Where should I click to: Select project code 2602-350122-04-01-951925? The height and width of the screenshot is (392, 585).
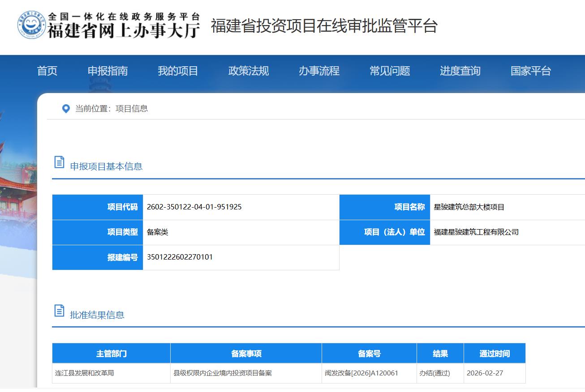(x=194, y=207)
